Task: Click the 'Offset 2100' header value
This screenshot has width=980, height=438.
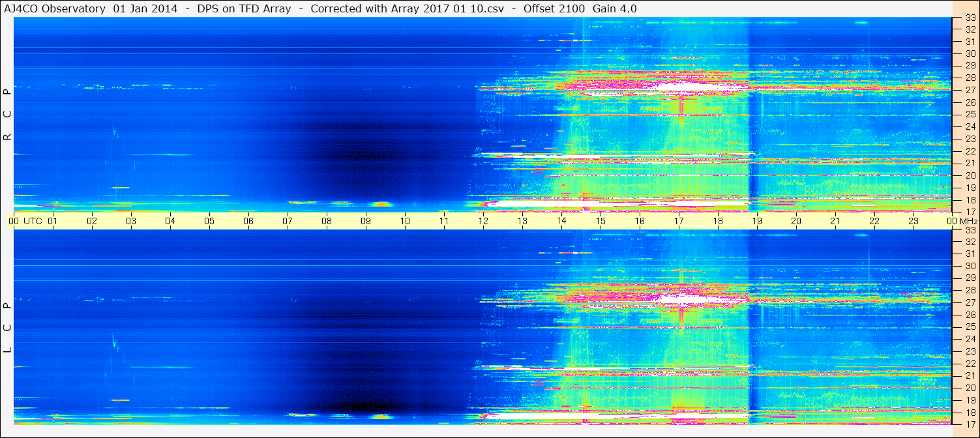Action: click(x=554, y=8)
